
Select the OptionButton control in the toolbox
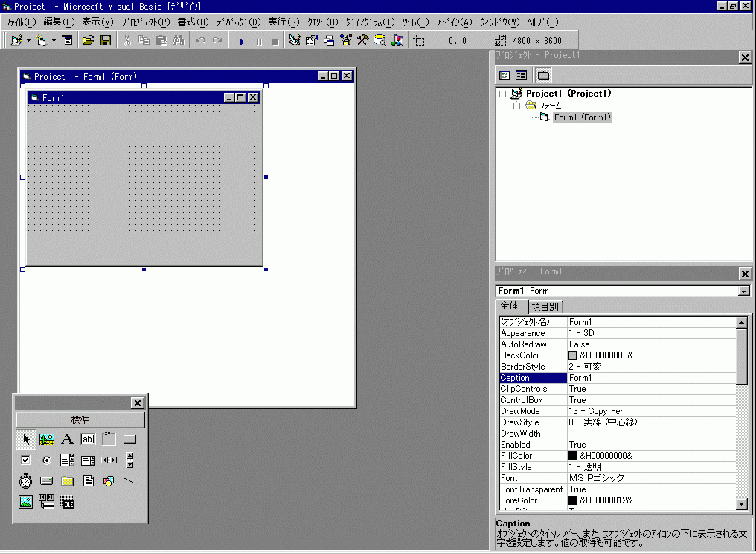(47, 460)
